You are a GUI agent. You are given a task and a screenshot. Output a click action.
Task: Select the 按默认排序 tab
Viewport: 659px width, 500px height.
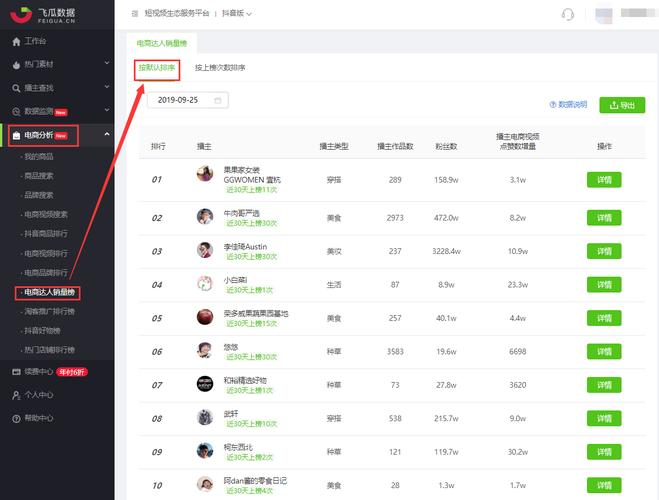157,68
